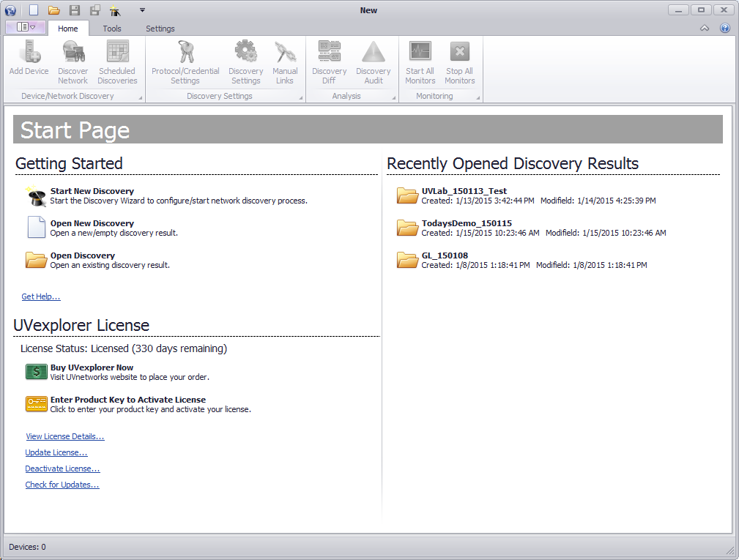Open the ribbon help question mark
Viewport: 739px width, 560px height.
(x=725, y=28)
